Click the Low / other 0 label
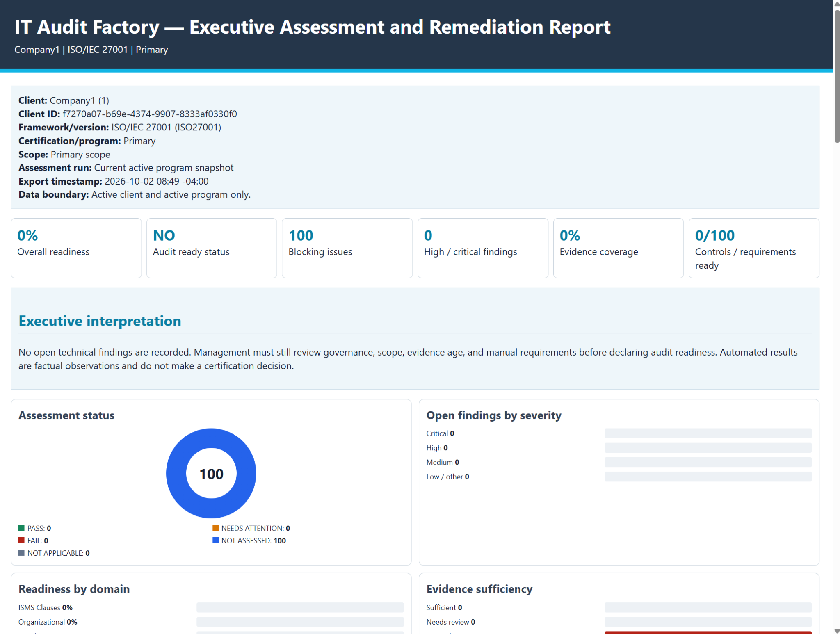This screenshot has height=634, width=840. point(447,477)
